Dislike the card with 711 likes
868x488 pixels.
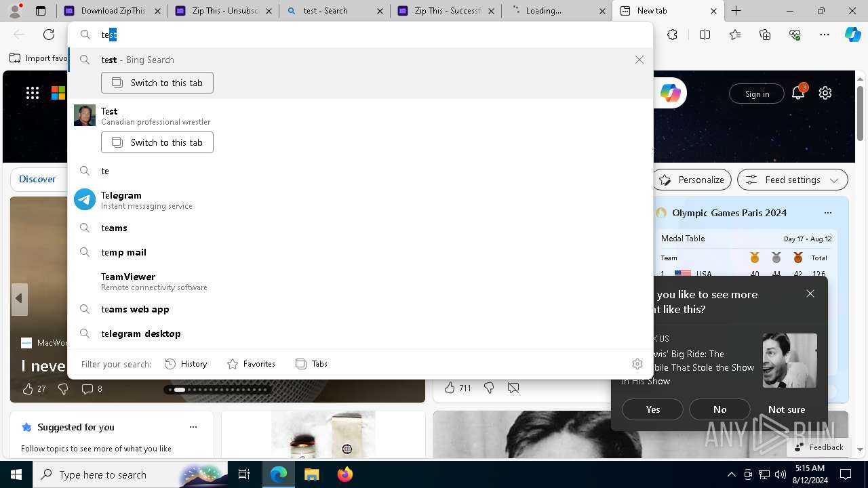click(489, 388)
